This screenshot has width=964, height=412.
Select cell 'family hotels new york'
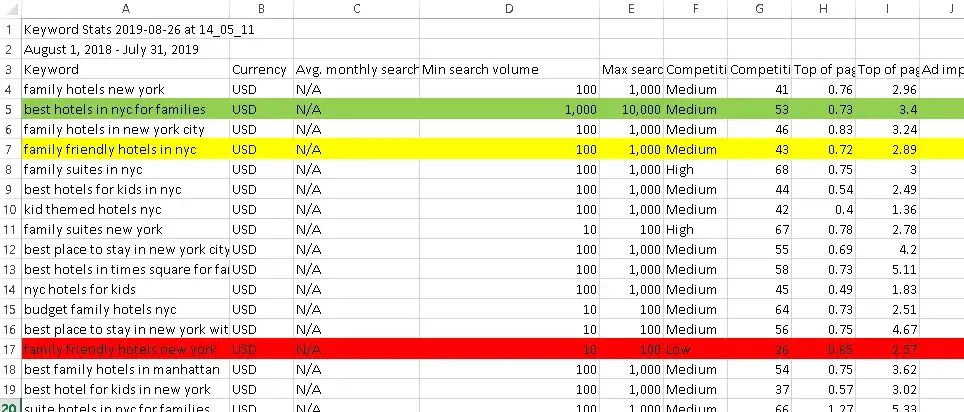tap(125, 90)
